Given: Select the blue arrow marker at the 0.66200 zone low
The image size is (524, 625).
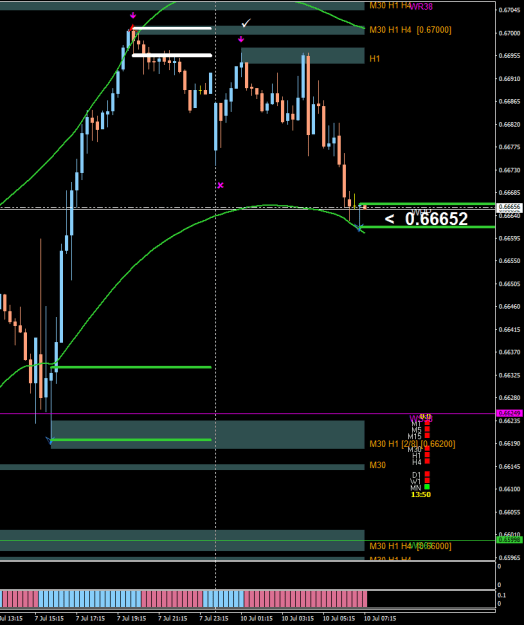Looking at the screenshot, I should click(x=49, y=440).
